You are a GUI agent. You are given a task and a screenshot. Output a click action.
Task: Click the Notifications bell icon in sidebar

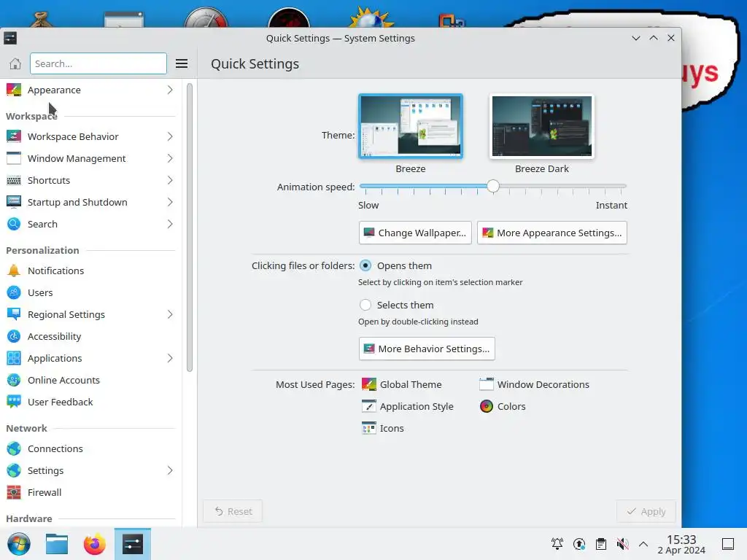tap(14, 271)
